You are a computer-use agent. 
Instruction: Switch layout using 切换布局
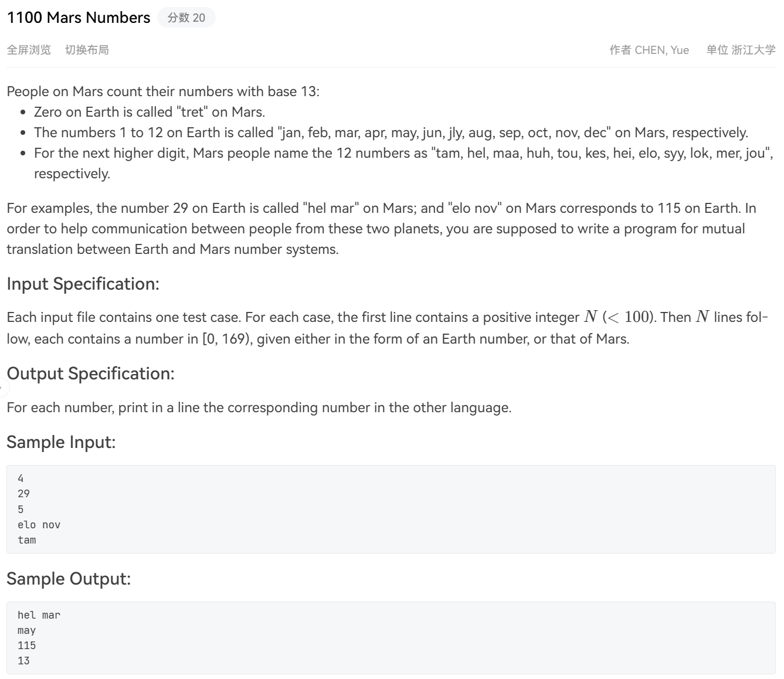pos(87,50)
